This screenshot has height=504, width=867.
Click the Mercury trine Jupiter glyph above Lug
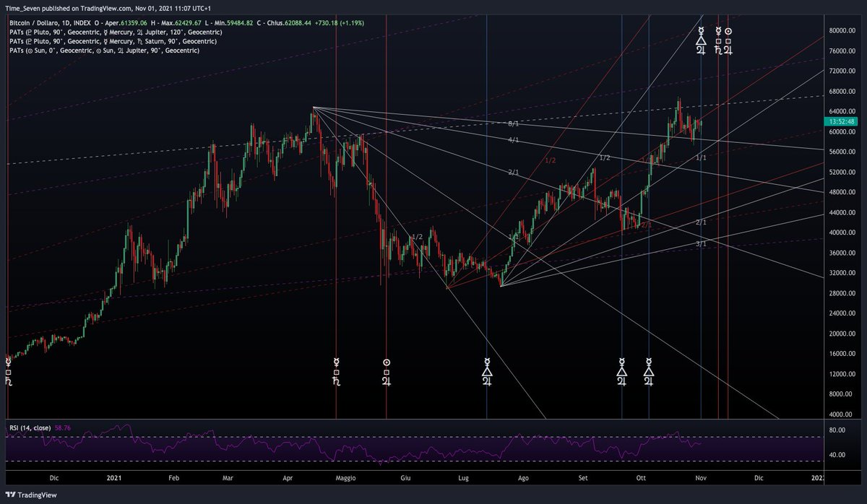[487, 372]
